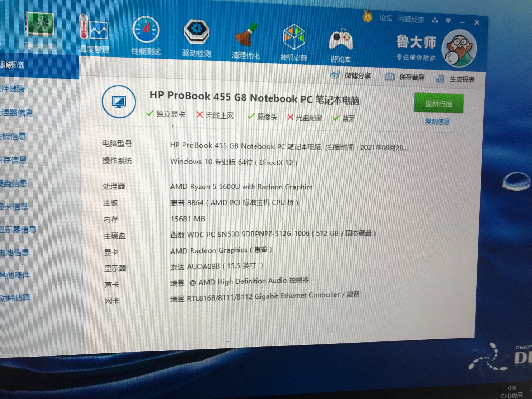532x399 pixels.
Task: Click the Windows 10 专业版 64位 value
Action: [234, 162]
